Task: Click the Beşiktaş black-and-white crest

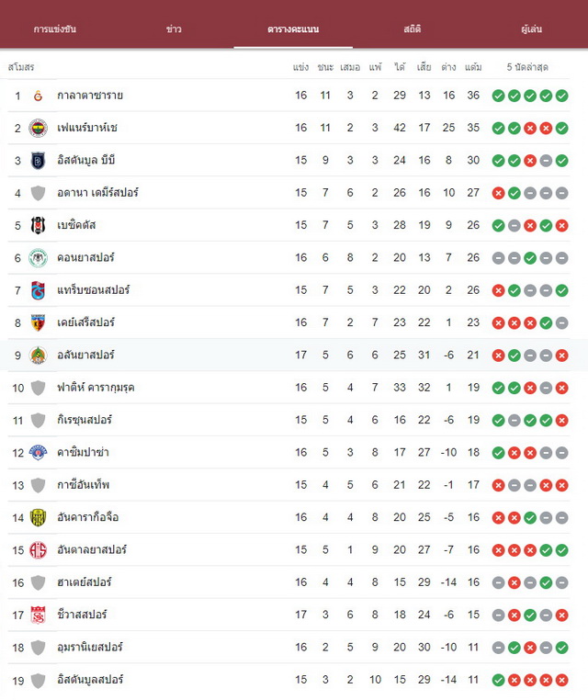Action: pos(38,225)
